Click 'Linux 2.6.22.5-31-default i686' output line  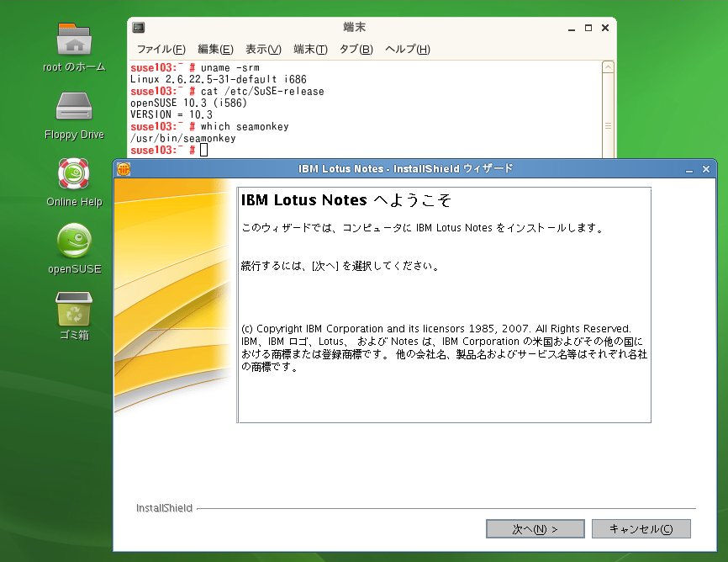(219, 79)
